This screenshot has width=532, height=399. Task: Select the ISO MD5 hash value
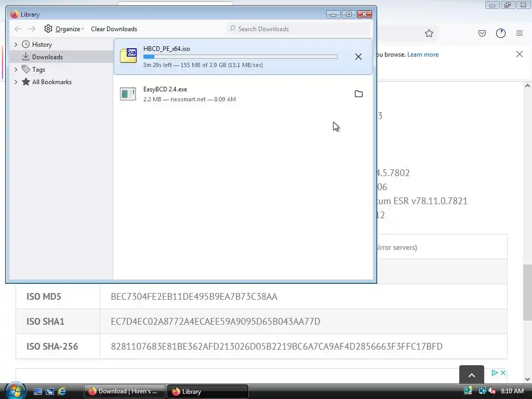(x=194, y=297)
